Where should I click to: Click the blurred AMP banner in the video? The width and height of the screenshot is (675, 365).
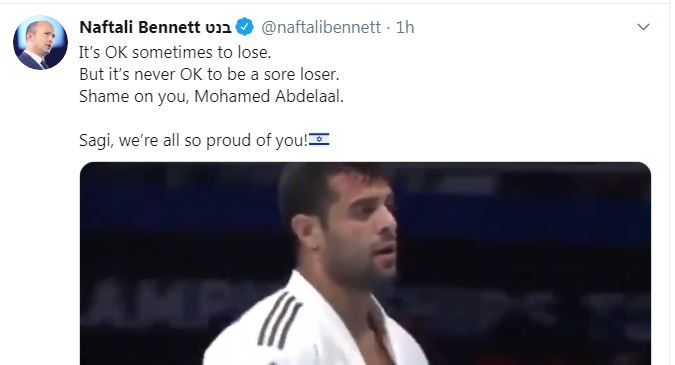click(172, 303)
